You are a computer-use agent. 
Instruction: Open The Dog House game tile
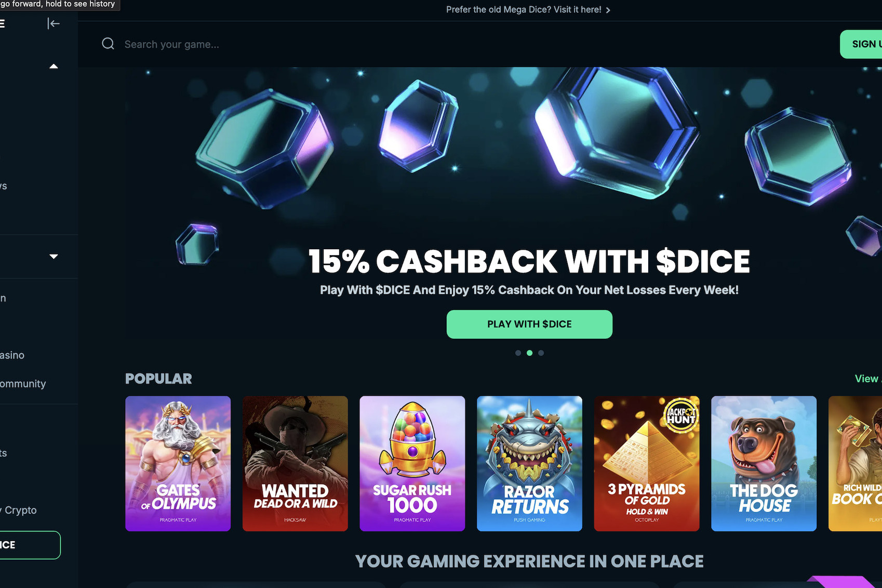click(764, 463)
